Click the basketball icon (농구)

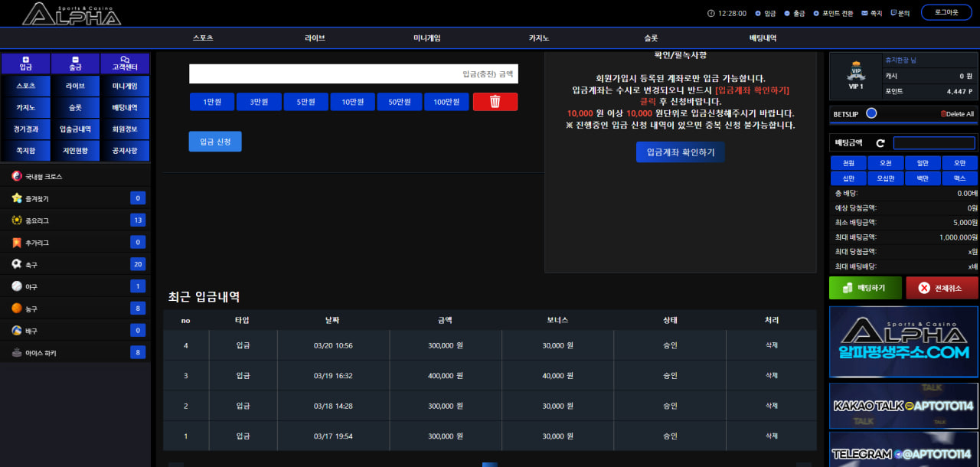(x=17, y=309)
